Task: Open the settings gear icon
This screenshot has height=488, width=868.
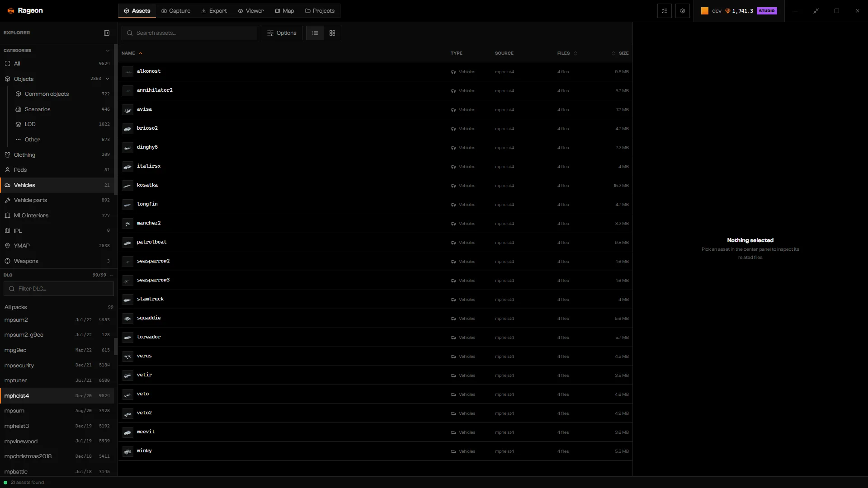Action: click(683, 11)
